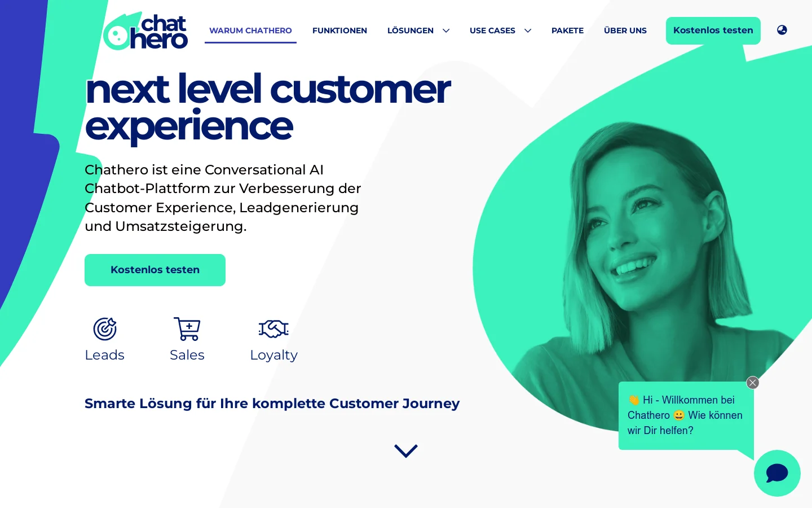Expand the Use Cases dropdown arrow
The width and height of the screenshot is (812, 508).
click(x=528, y=30)
